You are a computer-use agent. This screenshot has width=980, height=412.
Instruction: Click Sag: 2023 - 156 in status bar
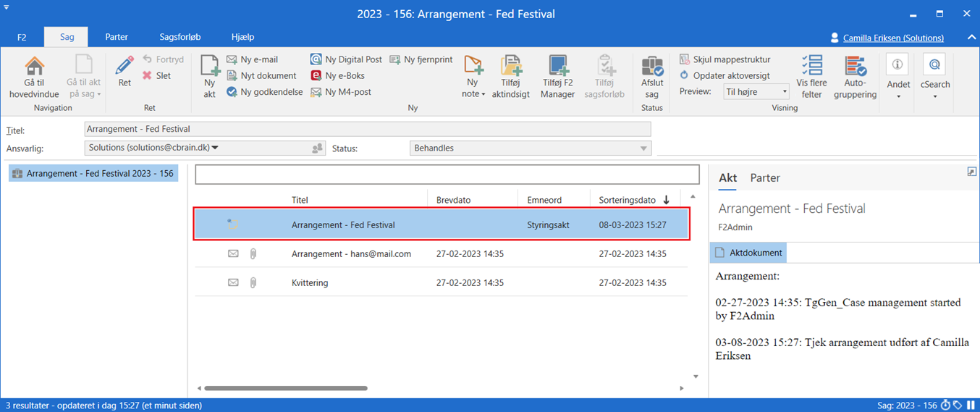(907, 405)
